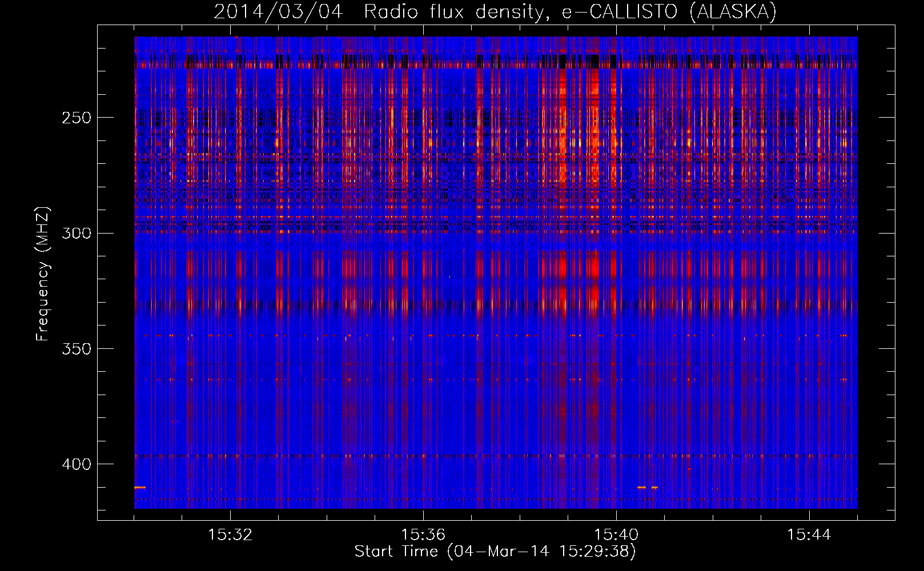Click the plot title "Radio flux density, e-CALLISTO (ALASKA)"
Screen dimensions: 924x571
(570, 12)
